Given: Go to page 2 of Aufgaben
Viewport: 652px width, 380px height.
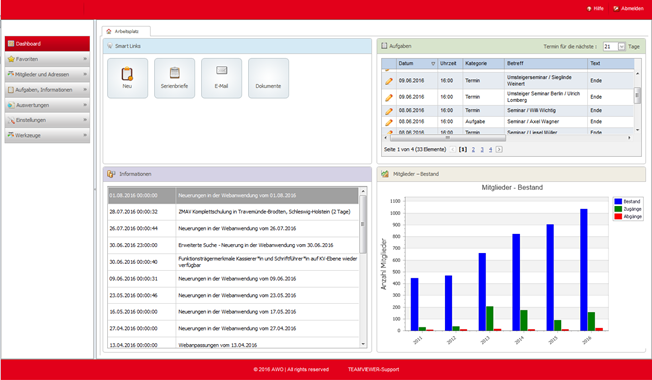Looking at the screenshot, I should [473, 149].
